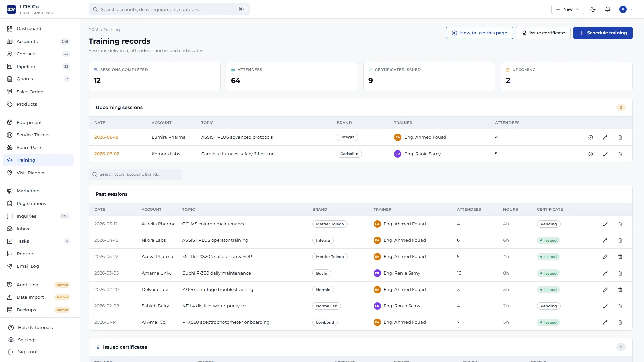The height and width of the screenshot is (362, 644).
Task: Delete the Amarna Univ. past session
Action: coord(620,273)
